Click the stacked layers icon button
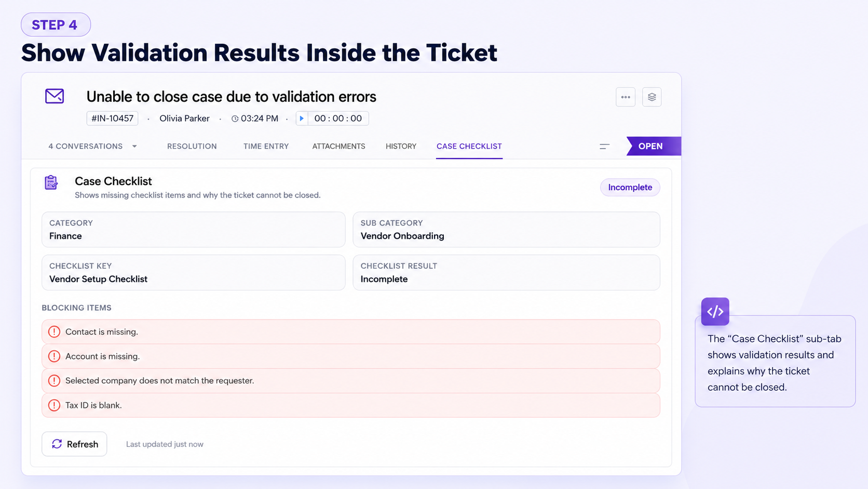Screen dimensions: 868x489 point(652,97)
